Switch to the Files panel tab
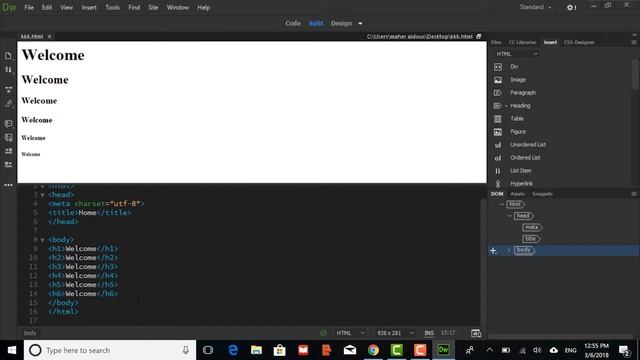 click(496, 42)
